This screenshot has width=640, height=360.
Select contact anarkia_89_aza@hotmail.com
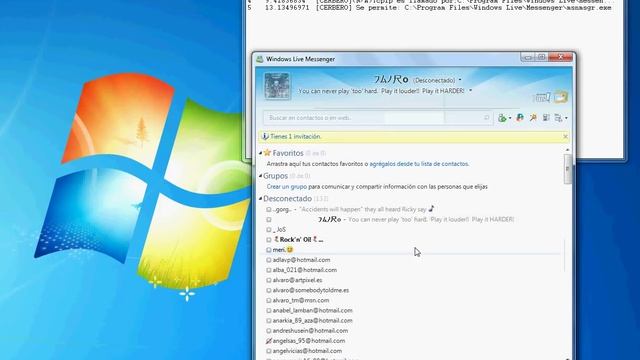click(x=312, y=320)
